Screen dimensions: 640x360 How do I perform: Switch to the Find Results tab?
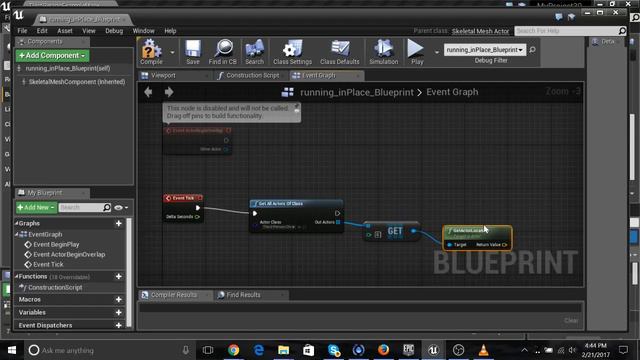point(250,295)
